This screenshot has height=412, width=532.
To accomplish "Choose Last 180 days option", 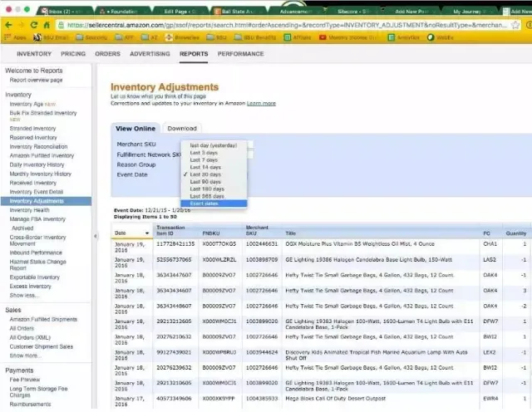I will pyautogui.click(x=214, y=189).
